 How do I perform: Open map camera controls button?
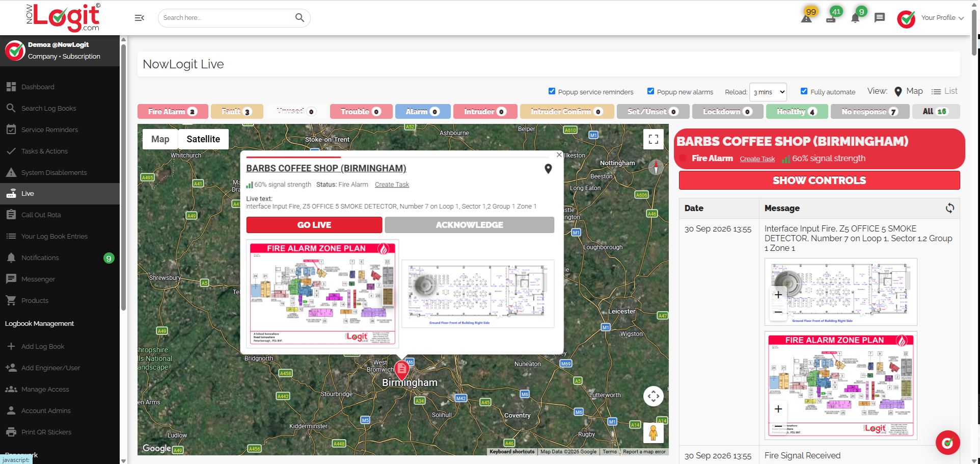click(x=654, y=396)
